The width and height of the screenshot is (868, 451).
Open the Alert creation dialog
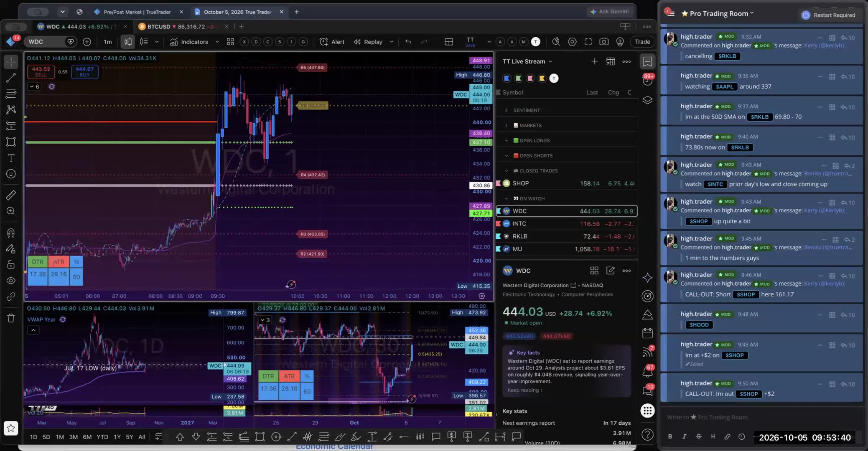(x=332, y=42)
